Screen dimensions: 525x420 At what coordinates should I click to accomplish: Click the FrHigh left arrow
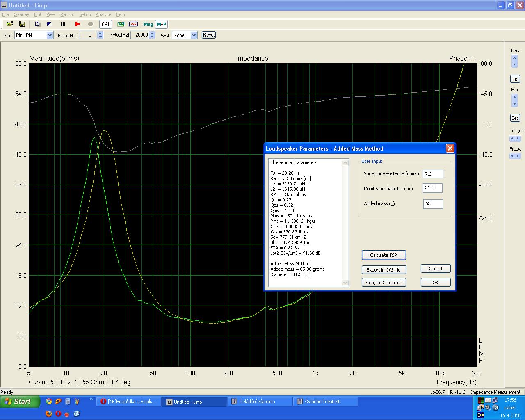512,139
